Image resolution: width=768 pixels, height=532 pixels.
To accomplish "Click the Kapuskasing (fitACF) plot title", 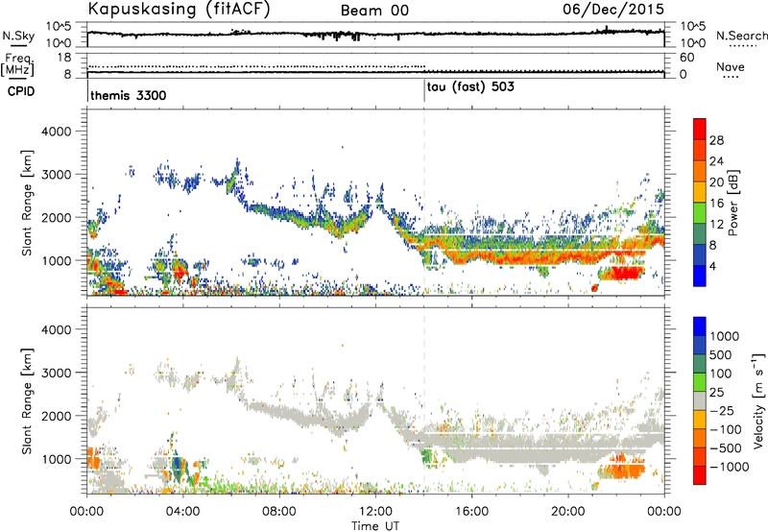I will [x=179, y=10].
